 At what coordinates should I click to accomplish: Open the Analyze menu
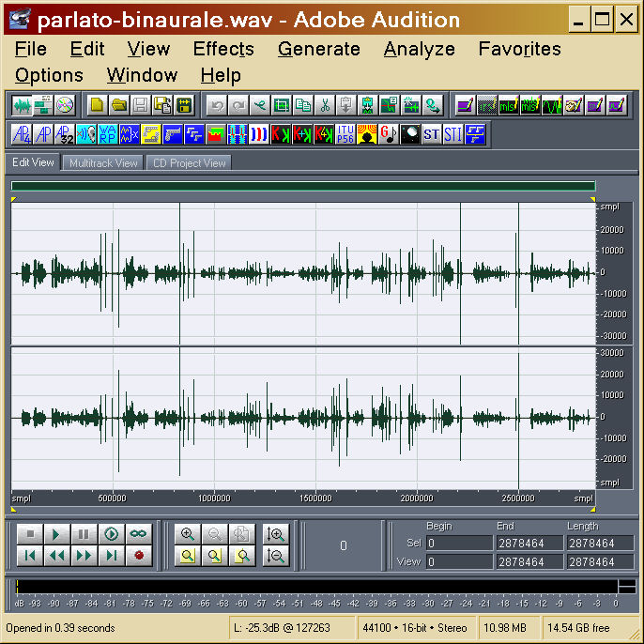tap(419, 49)
